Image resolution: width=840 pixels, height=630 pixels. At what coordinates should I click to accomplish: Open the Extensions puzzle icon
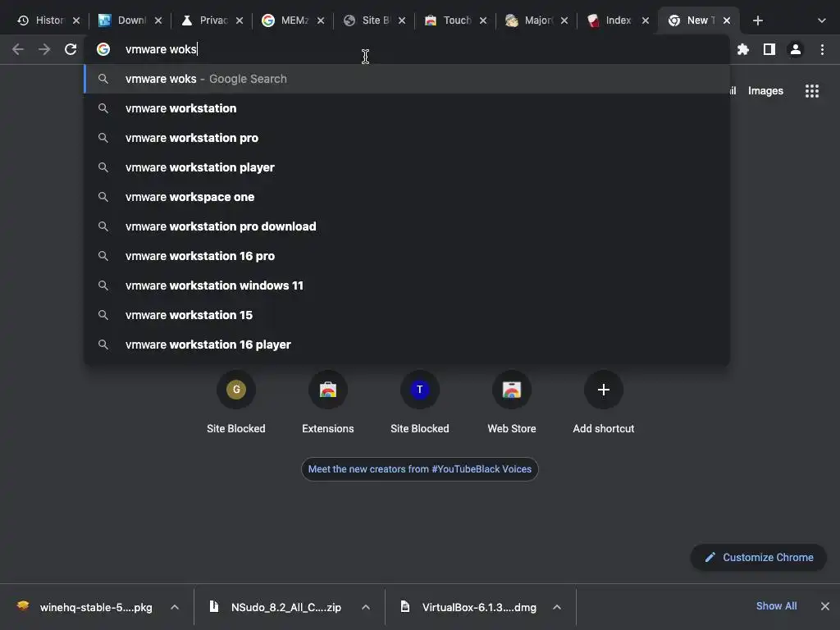[x=743, y=49]
